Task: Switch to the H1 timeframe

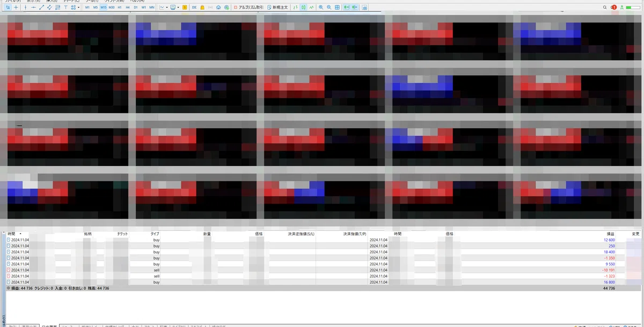Action: 120,8
